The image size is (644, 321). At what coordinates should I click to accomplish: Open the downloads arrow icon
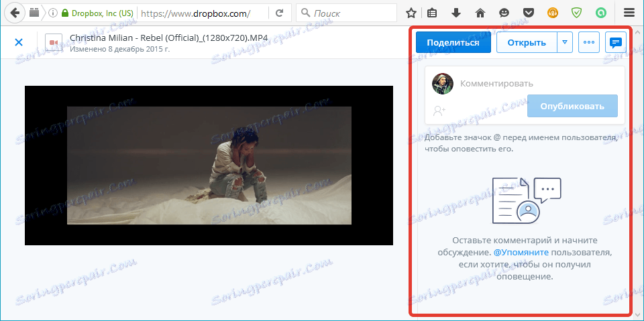coord(456,13)
